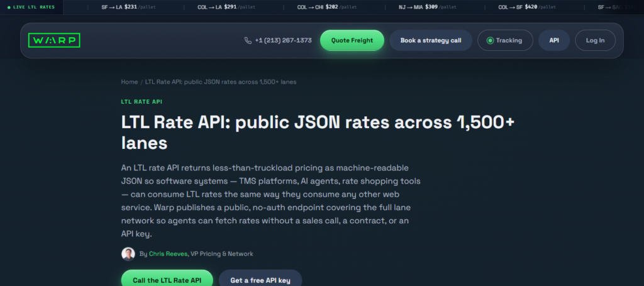Open the API menu item
The width and height of the screenshot is (644, 286).
coord(554,41)
